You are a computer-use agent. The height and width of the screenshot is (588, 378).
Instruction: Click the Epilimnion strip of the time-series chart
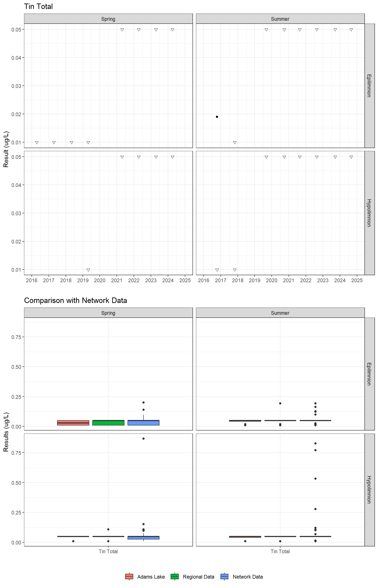coord(369,86)
